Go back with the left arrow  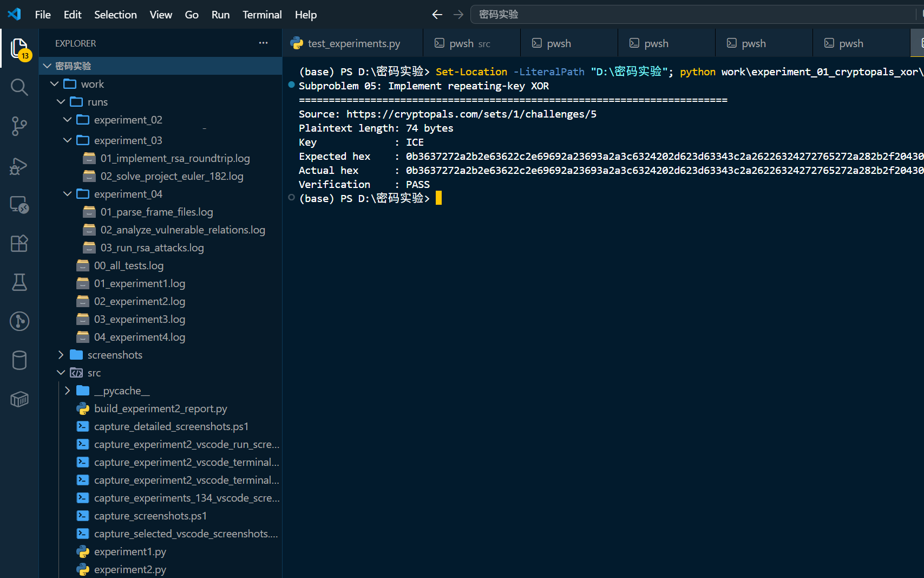(x=437, y=15)
